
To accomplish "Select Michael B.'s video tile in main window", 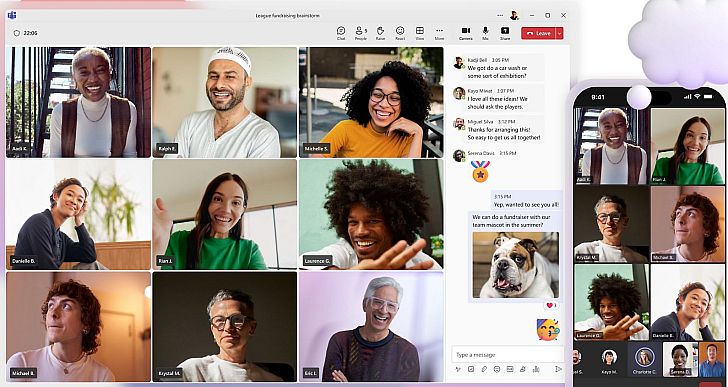I will pyautogui.click(x=78, y=327).
